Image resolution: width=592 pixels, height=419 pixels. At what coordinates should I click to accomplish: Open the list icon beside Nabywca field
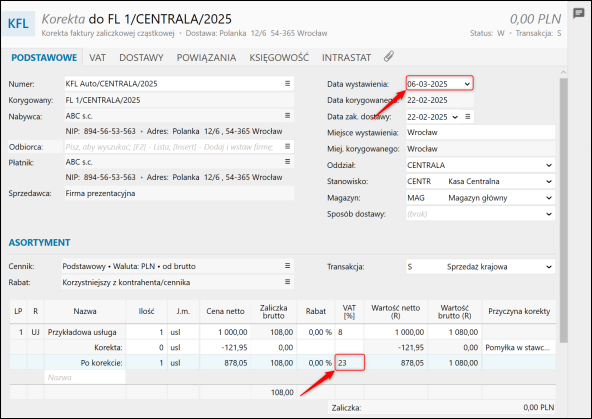click(287, 116)
